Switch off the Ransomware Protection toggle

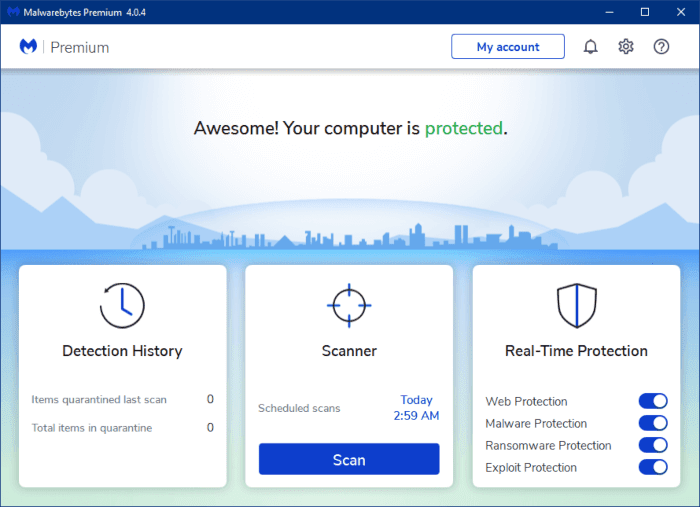point(653,445)
